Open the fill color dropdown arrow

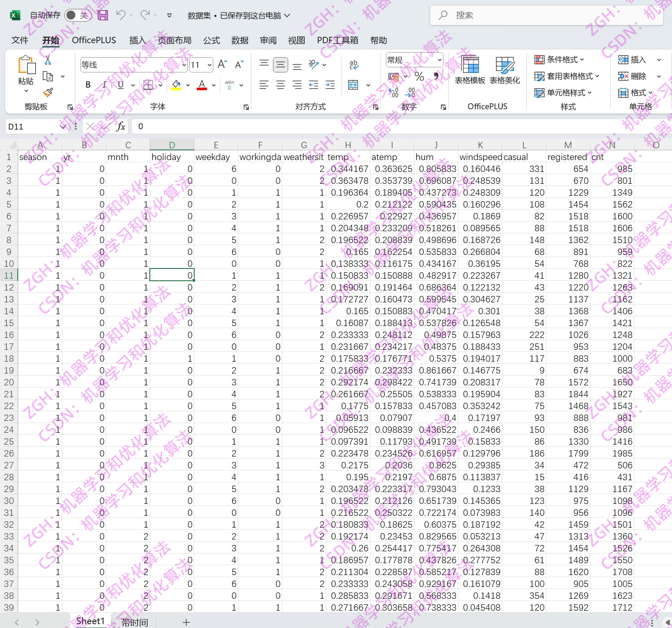click(x=188, y=85)
